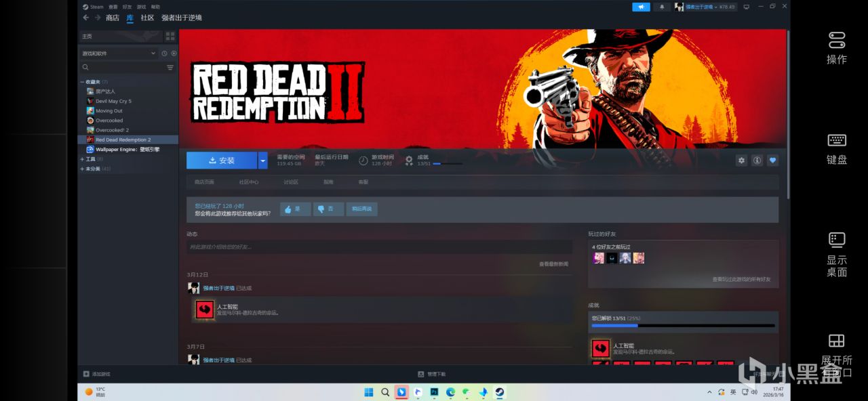Click the play time clock icon
The width and height of the screenshot is (868, 401).
(363, 161)
